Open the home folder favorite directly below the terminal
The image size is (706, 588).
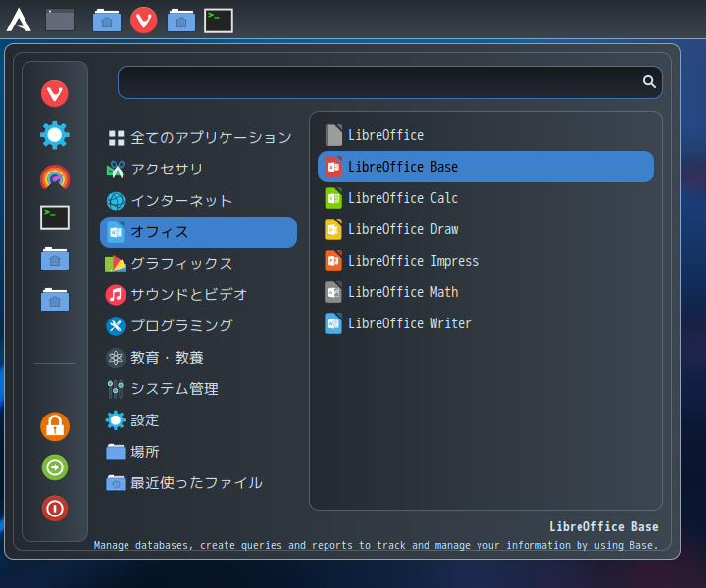tap(55, 259)
